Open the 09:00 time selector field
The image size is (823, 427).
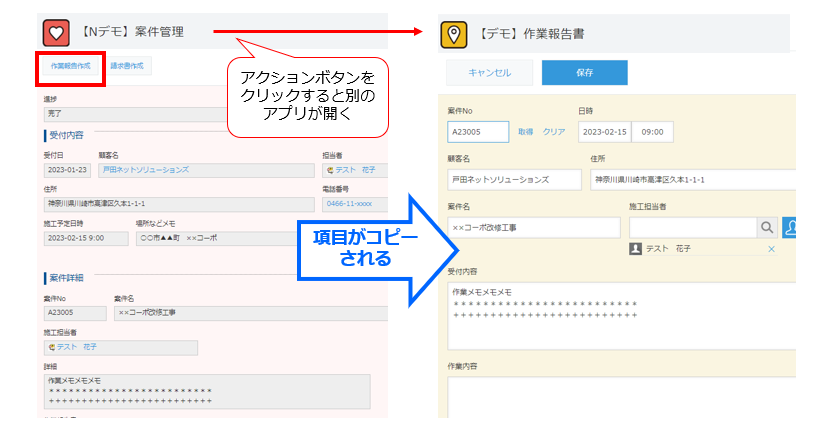[655, 132]
